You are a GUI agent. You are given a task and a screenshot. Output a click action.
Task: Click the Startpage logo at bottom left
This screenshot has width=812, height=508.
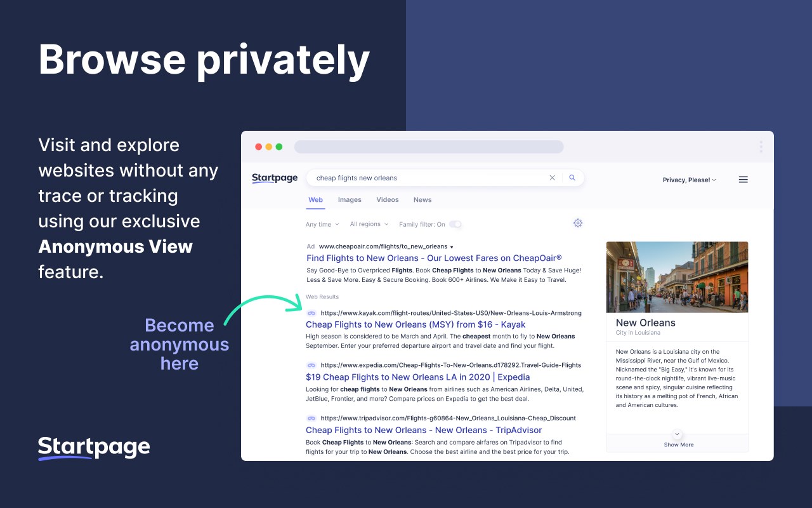[94, 448]
